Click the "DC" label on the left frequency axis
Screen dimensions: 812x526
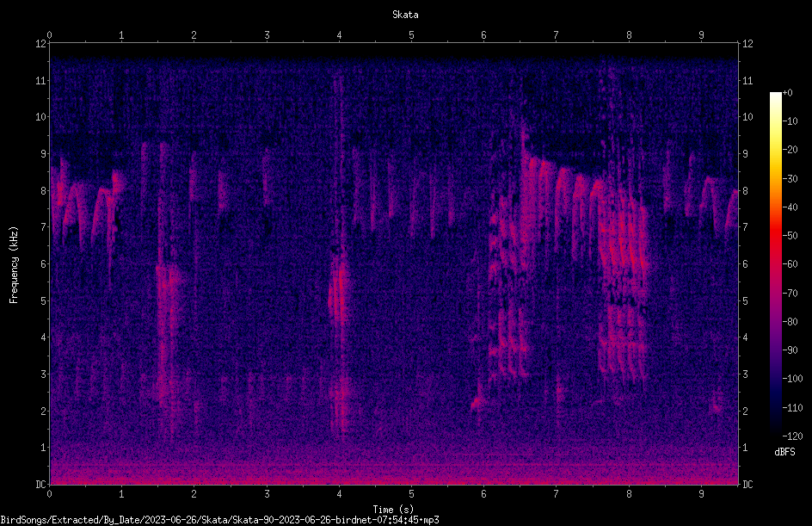(40, 485)
